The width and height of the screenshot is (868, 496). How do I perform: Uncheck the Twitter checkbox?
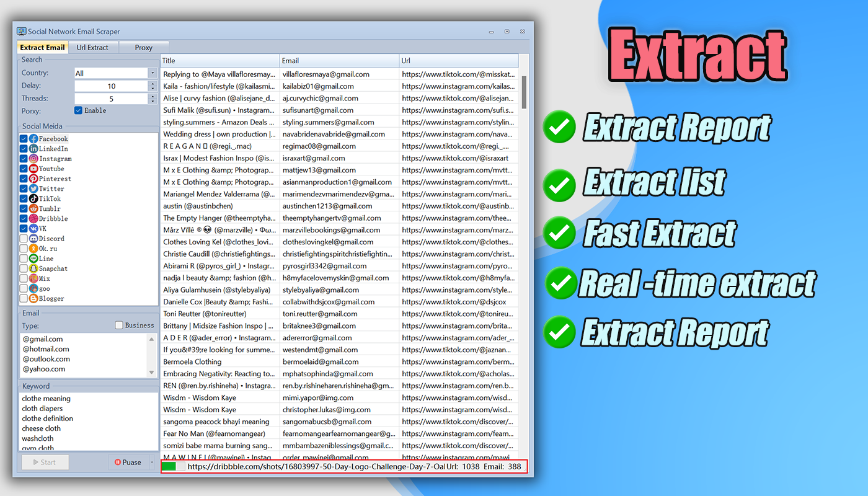tap(23, 188)
